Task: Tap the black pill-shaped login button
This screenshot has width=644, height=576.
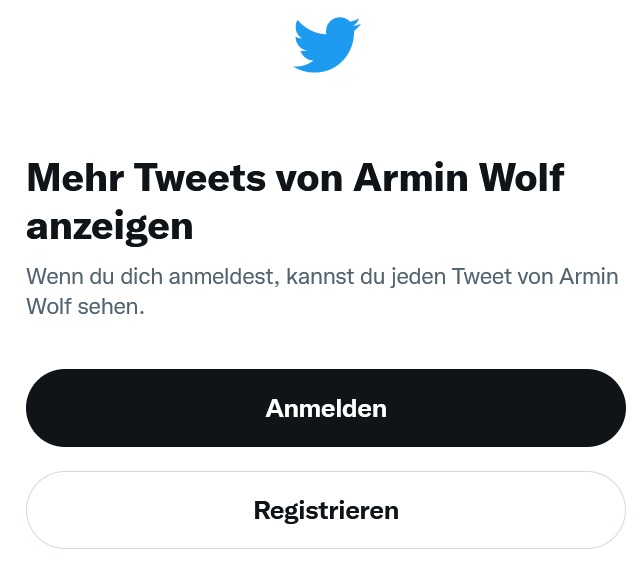Action: point(326,408)
